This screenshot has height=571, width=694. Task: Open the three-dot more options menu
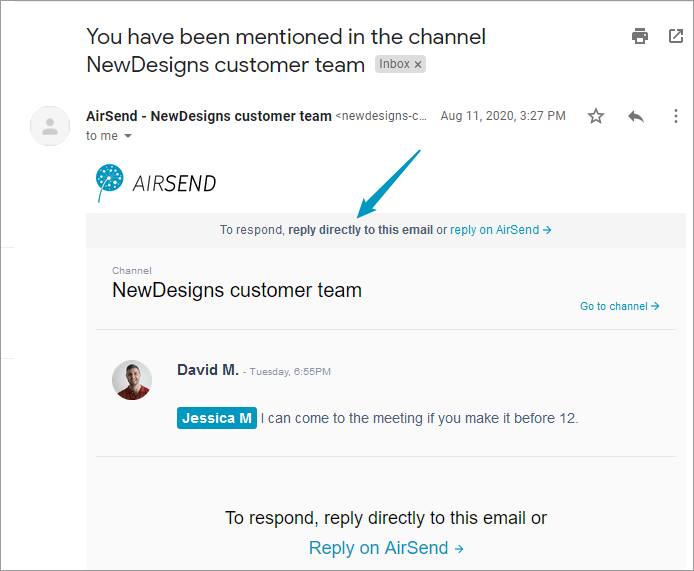pos(675,116)
